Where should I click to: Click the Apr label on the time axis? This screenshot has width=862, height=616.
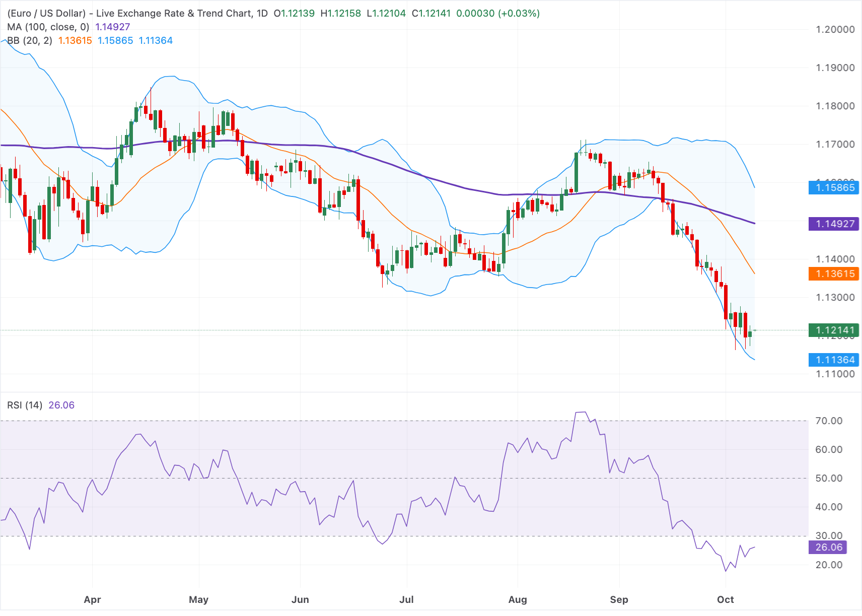pyautogui.click(x=92, y=599)
